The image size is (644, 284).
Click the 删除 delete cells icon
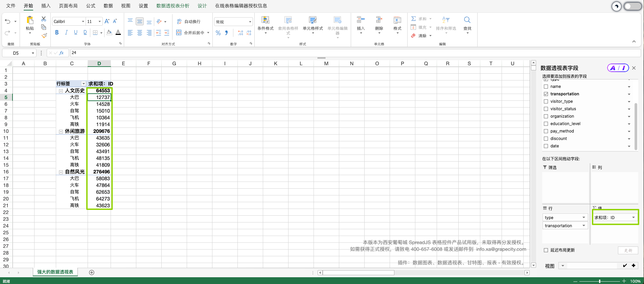[379, 20]
